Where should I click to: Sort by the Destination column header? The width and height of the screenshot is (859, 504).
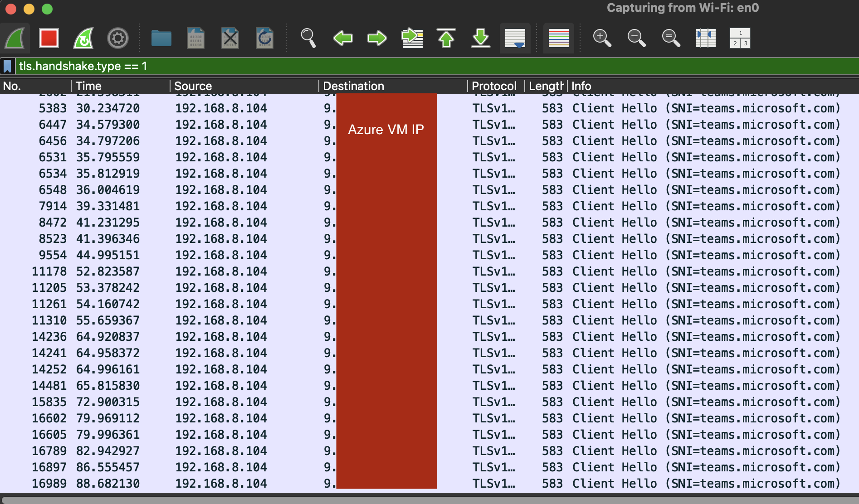pos(393,86)
